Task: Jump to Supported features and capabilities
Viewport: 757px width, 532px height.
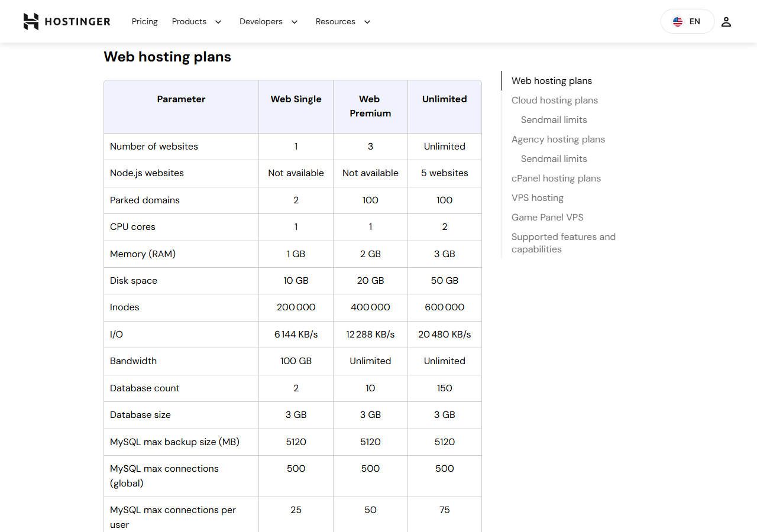Action: coord(564,243)
